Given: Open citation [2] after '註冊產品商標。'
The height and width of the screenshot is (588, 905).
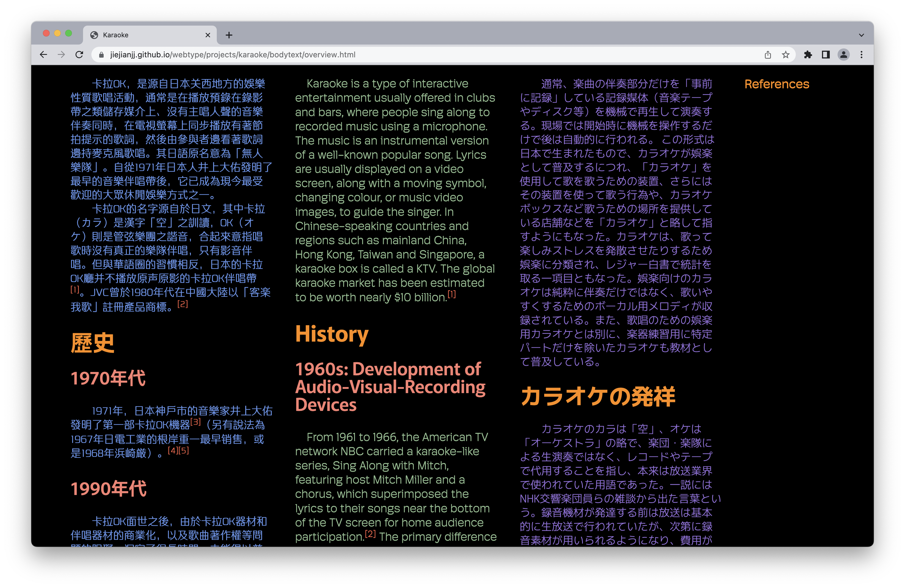Looking at the screenshot, I should [x=183, y=304].
